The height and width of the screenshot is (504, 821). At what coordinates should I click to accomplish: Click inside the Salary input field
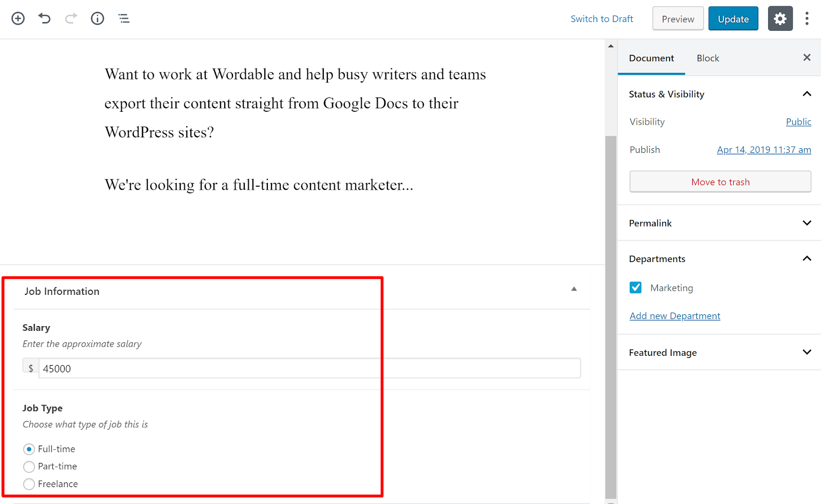click(205, 368)
